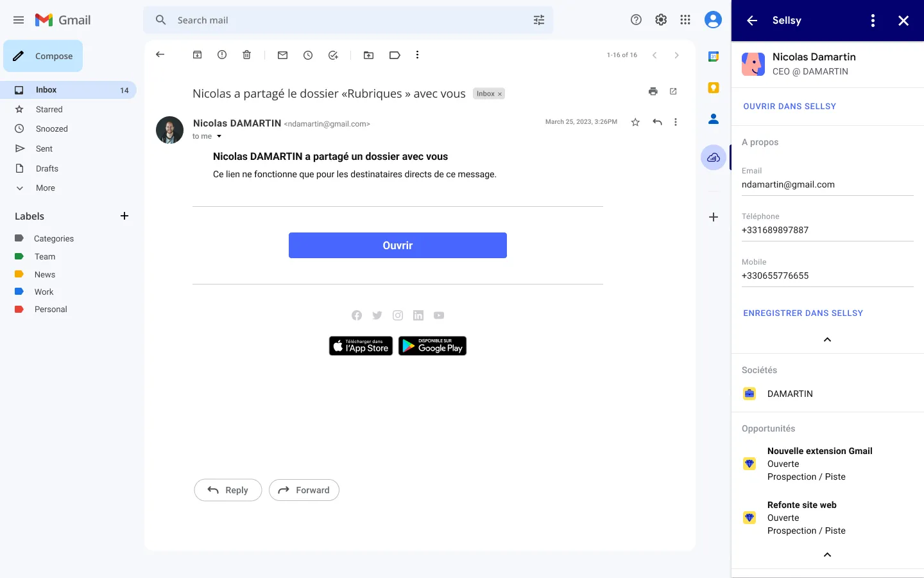Star the email from Nicolas DAMARTIN
The width and height of the screenshot is (924, 578).
[x=635, y=122]
